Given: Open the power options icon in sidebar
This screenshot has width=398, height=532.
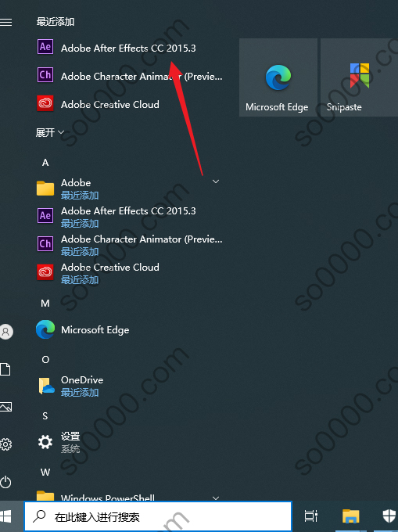Looking at the screenshot, I should (x=5, y=482).
